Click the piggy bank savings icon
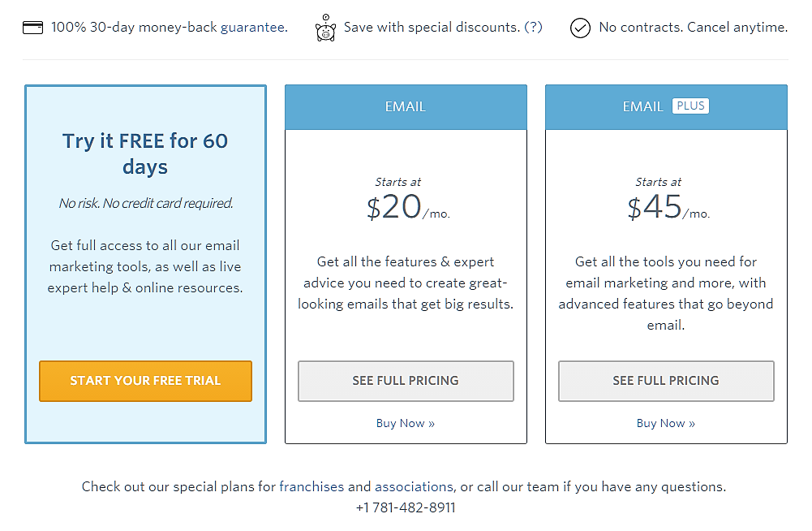 pyautogui.click(x=325, y=28)
